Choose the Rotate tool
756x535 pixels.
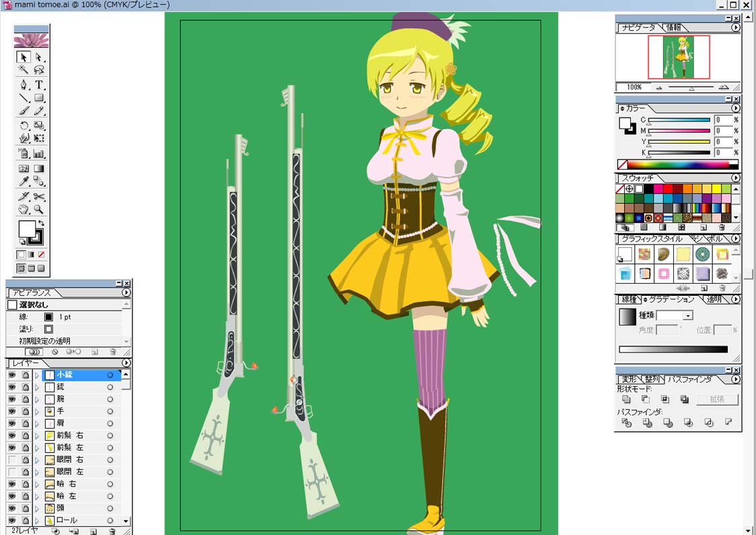click(x=23, y=126)
